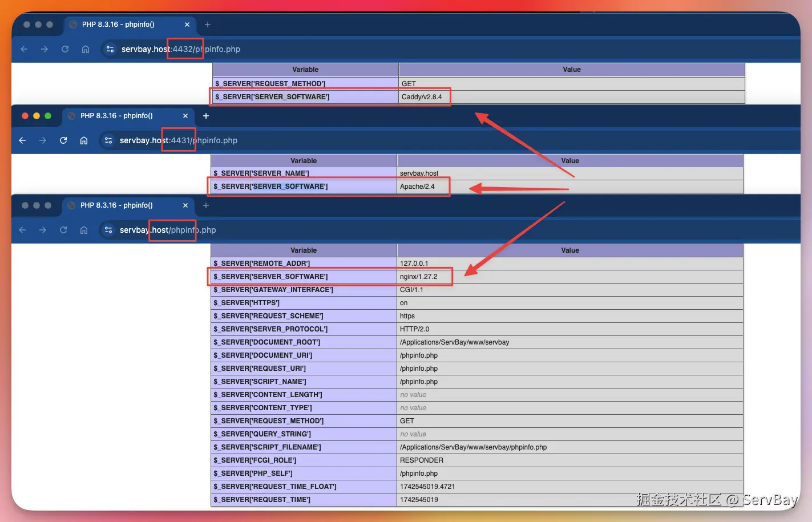Click $_SERVER['CONTENT_LENGTH'] variable cell

(304, 395)
